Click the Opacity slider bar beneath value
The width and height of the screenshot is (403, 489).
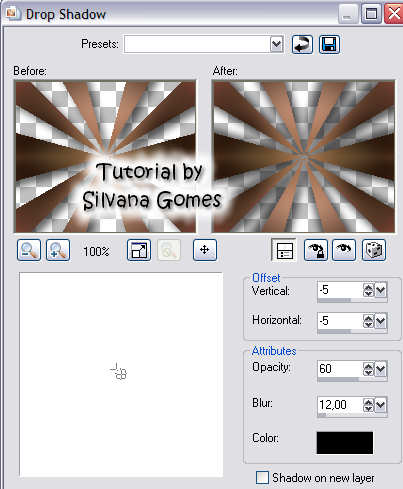tap(352, 379)
